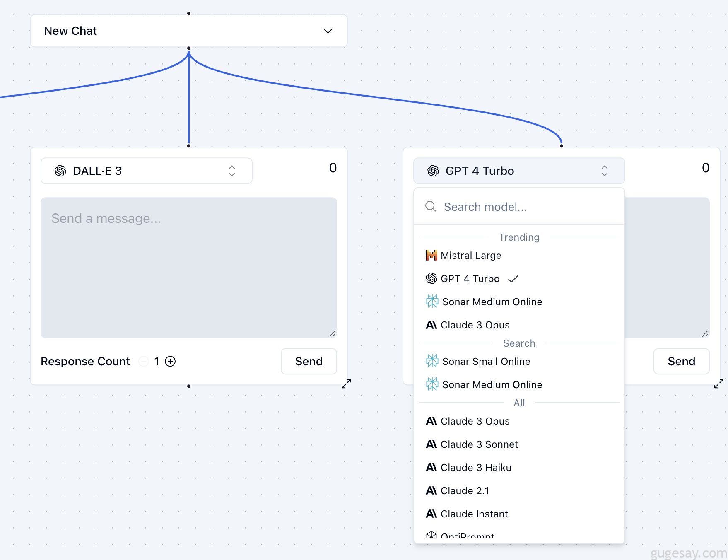Viewport: 728px width, 560px height.
Task: Click the DALL·E 3 message box resize grip
Action: point(333,334)
